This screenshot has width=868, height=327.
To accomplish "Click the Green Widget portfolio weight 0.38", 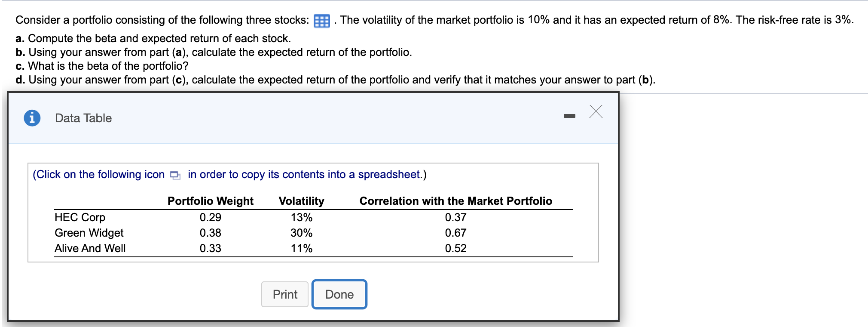I will pyautogui.click(x=210, y=232).
